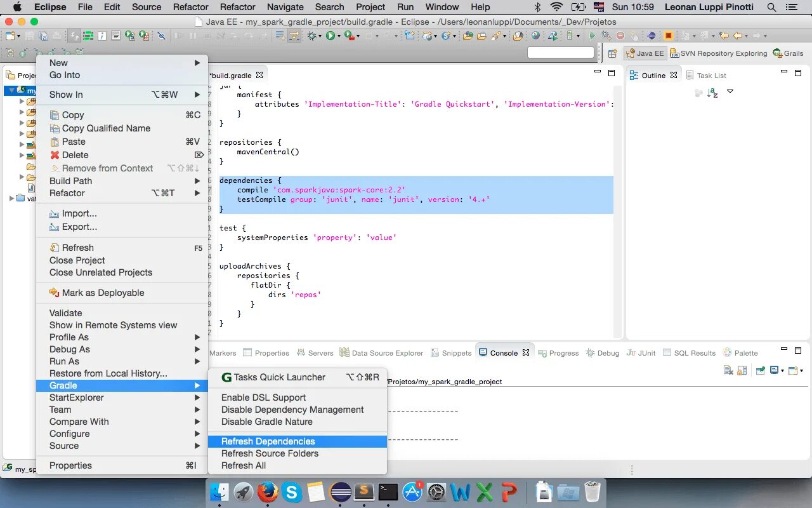This screenshot has height=508, width=812.
Task: Click the Open Web Browser globe icon
Action: tap(536, 36)
